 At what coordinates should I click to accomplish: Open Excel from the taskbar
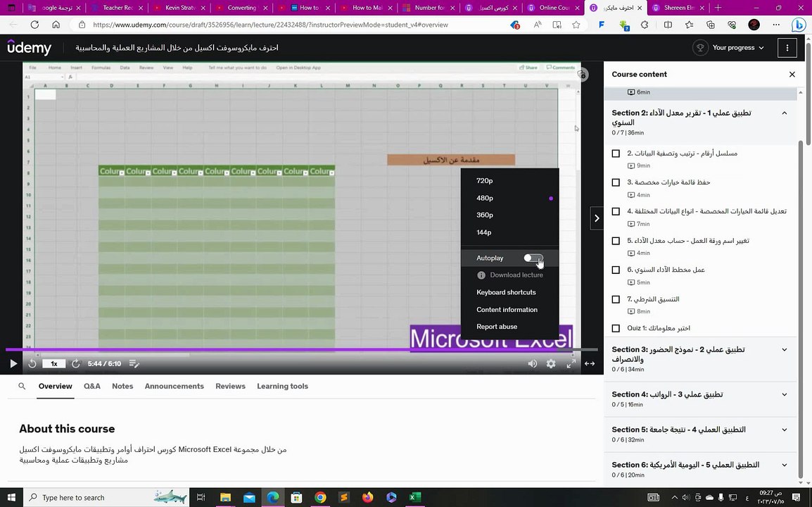tap(415, 498)
